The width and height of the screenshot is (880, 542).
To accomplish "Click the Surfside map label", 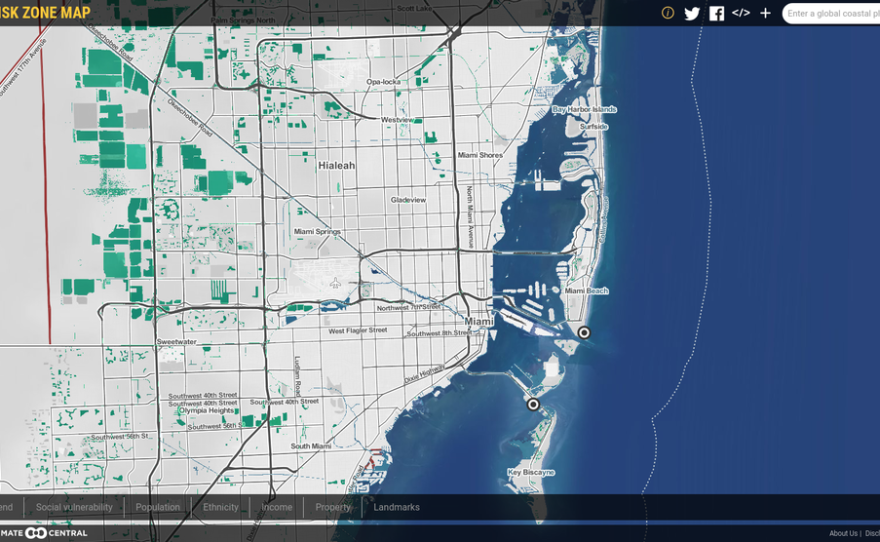I will coord(594,126).
